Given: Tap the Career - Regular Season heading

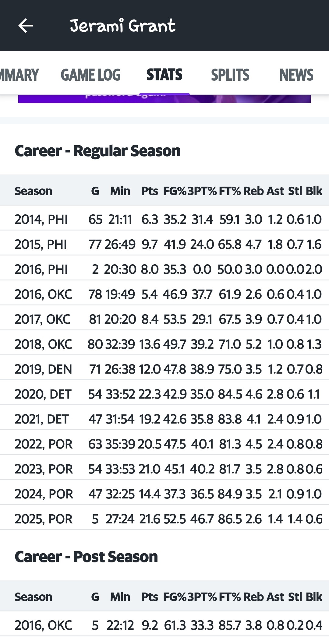Looking at the screenshot, I should (x=97, y=151).
